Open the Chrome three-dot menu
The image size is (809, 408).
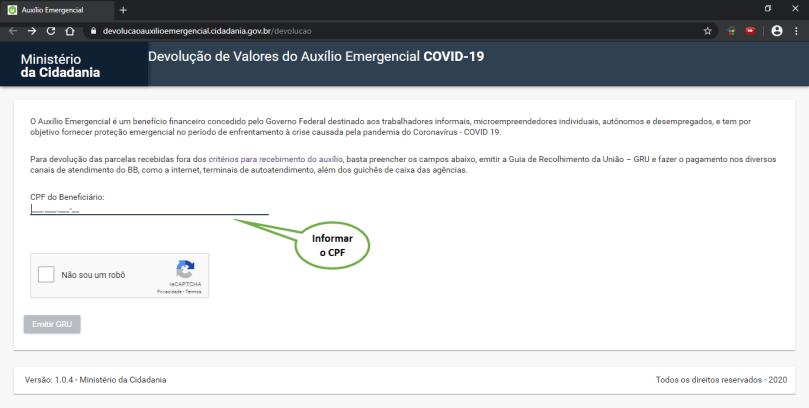796,31
